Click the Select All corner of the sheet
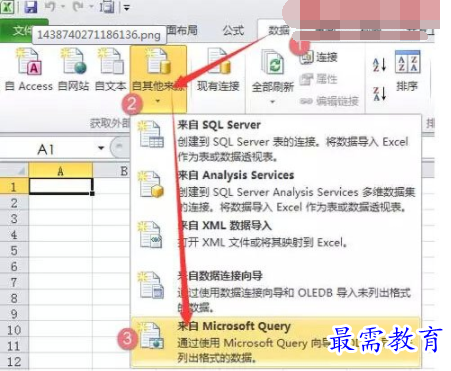The width and height of the screenshot is (451, 371). pyautogui.click(x=14, y=171)
